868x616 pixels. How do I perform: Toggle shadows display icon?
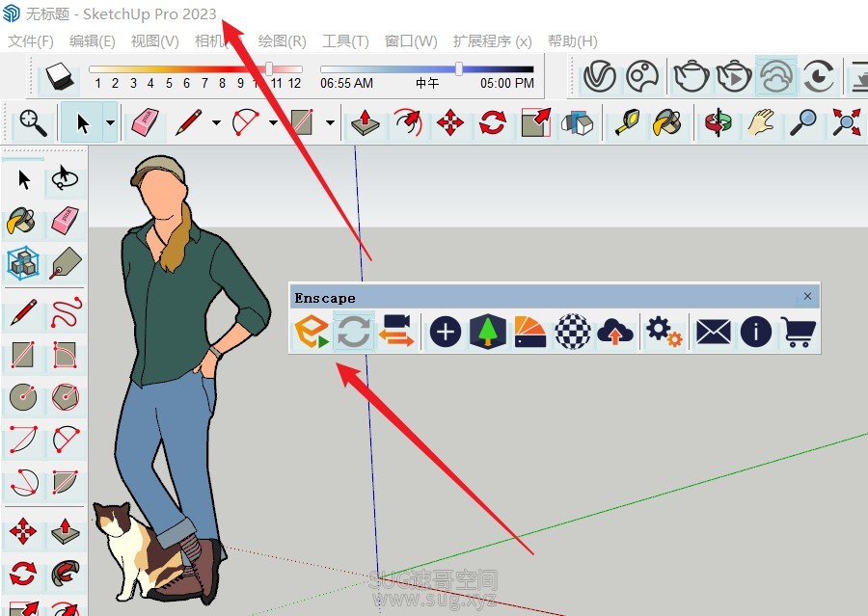[x=60, y=75]
